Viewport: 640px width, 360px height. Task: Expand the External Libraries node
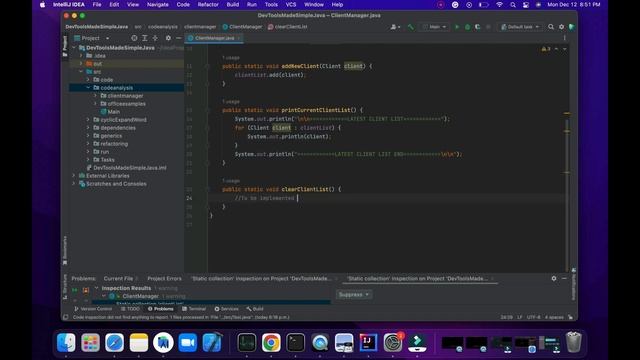[x=74, y=176]
